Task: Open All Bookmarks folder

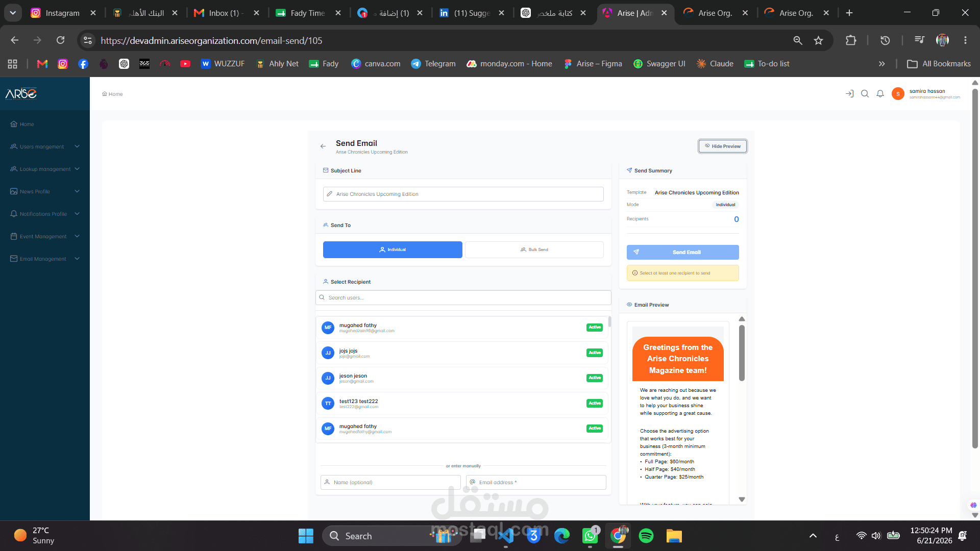Action: [x=939, y=64]
